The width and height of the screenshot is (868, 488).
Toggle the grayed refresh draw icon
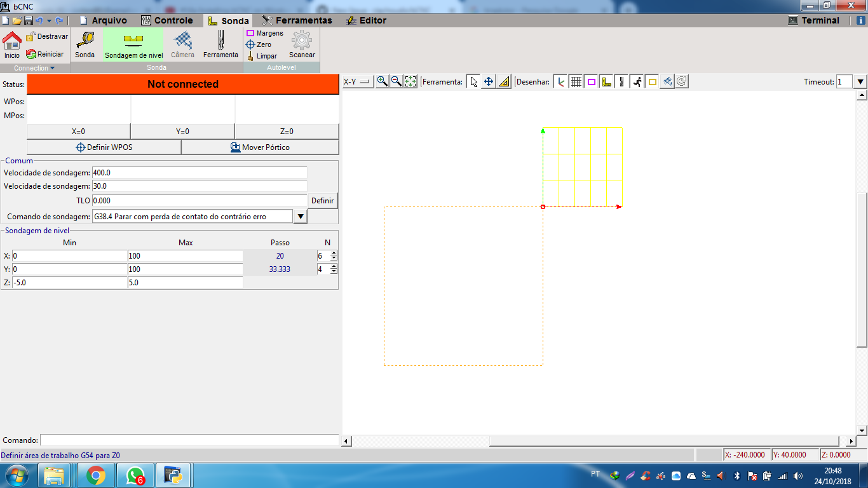coord(682,81)
